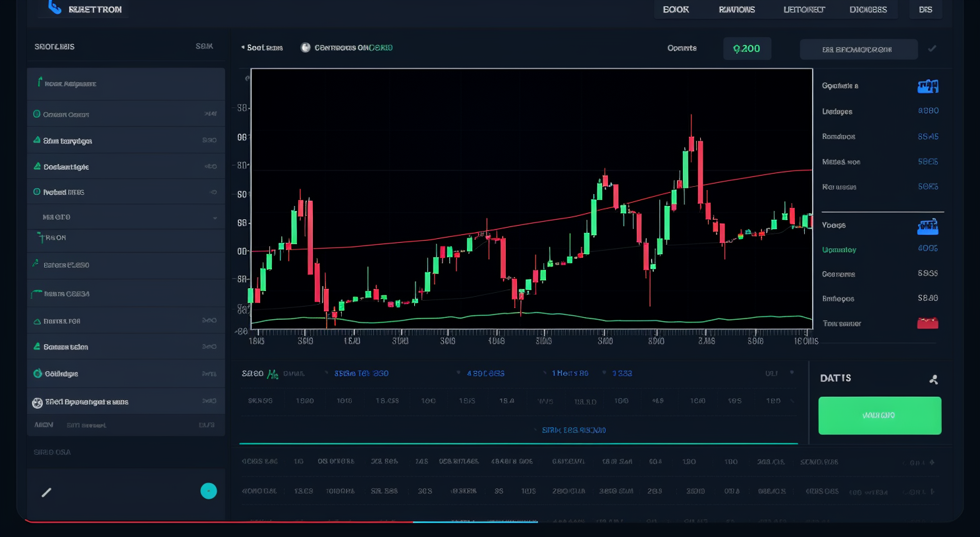The height and width of the screenshot is (537, 980).
Task: Click the triangle icon beside Doclamtigic
Action: click(x=38, y=166)
